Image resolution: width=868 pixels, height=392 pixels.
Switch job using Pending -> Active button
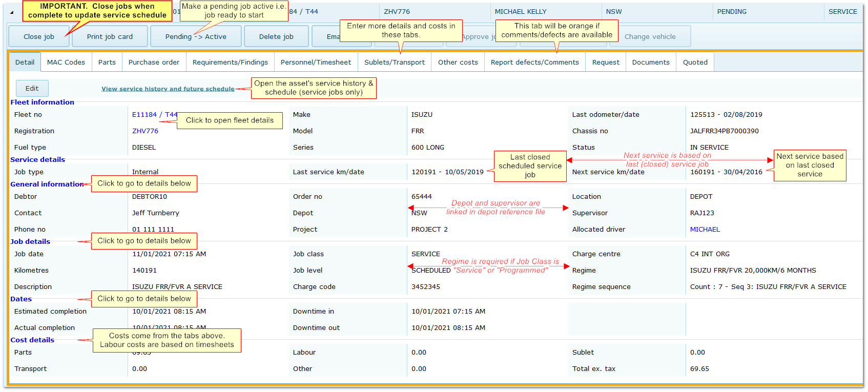point(195,36)
